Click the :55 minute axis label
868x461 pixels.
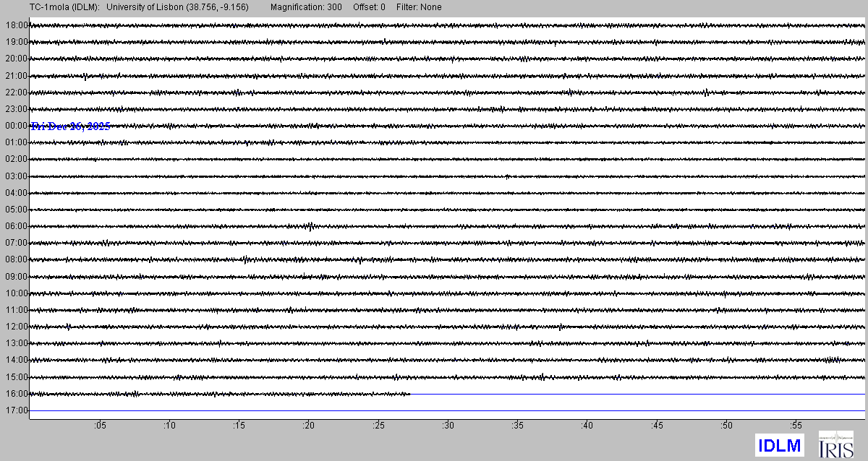[796, 426]
